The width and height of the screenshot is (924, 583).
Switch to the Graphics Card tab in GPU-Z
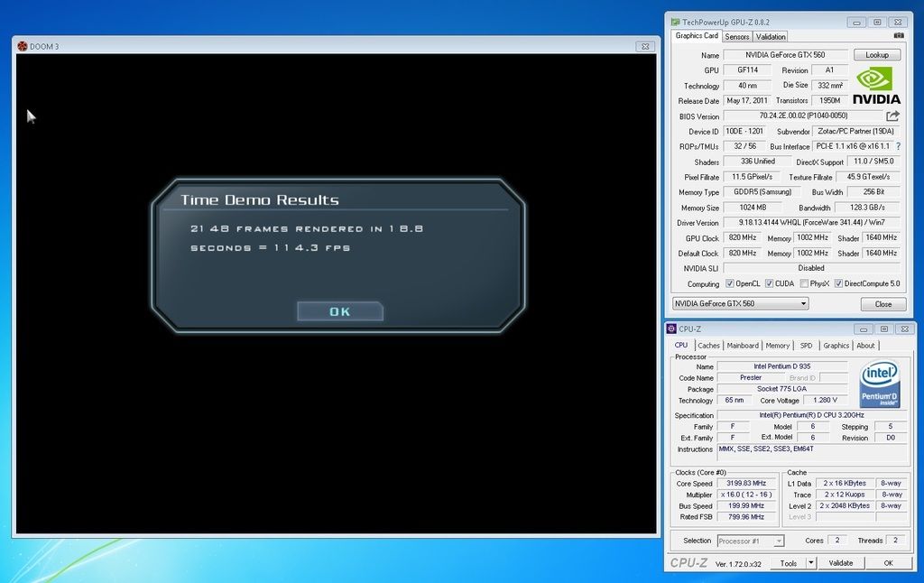pyautogui.click(x=697, y=36)
